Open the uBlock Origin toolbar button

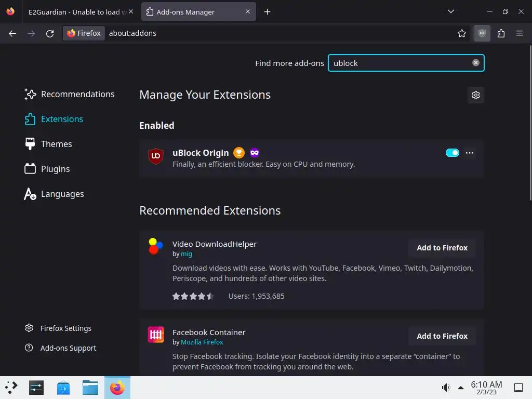[482, 33]
